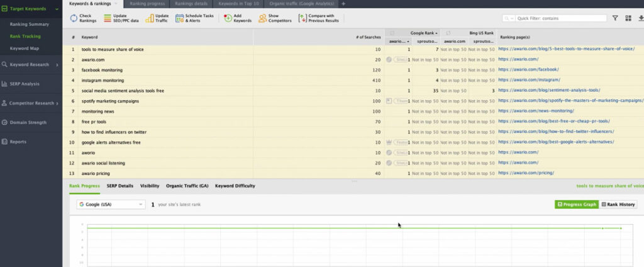Click the Bing US Rank refresh icon
The width and height of the screenshot is (644, 267).
point(448,33)
